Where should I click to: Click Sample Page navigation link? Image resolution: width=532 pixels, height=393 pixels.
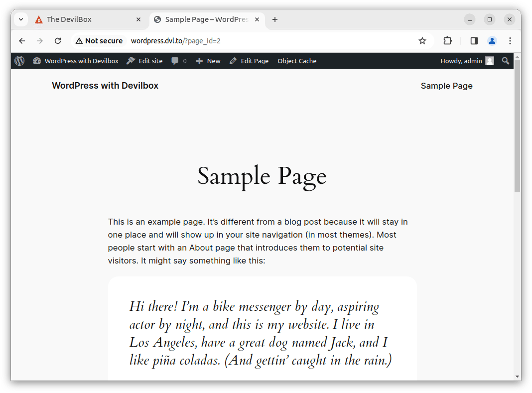(446, 86)
